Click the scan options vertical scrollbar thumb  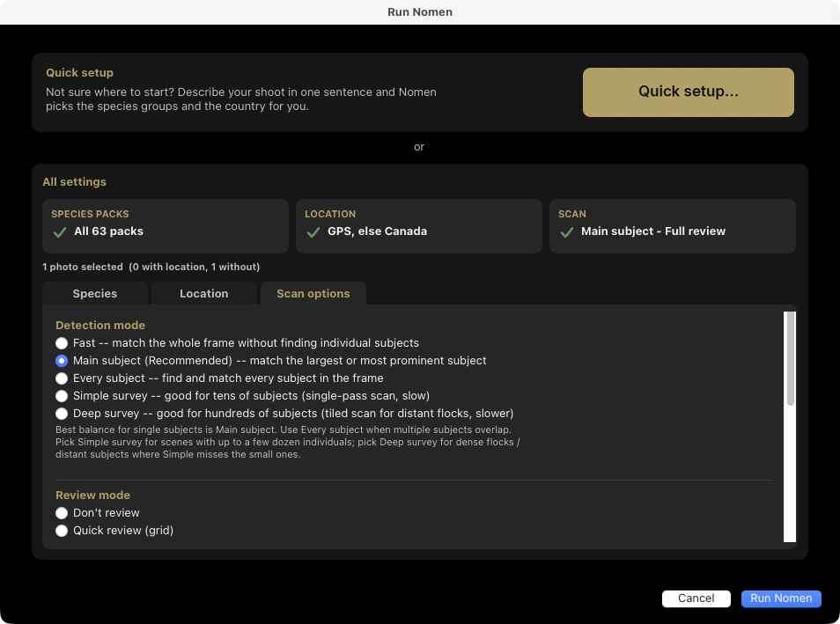point(790,359)
